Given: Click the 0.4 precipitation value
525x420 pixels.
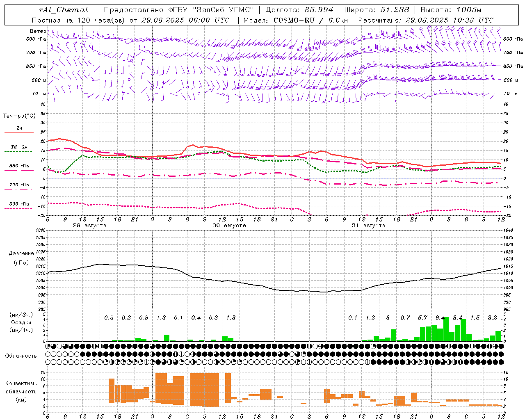Looking at the screenshot, I should (x=196, y=318).
